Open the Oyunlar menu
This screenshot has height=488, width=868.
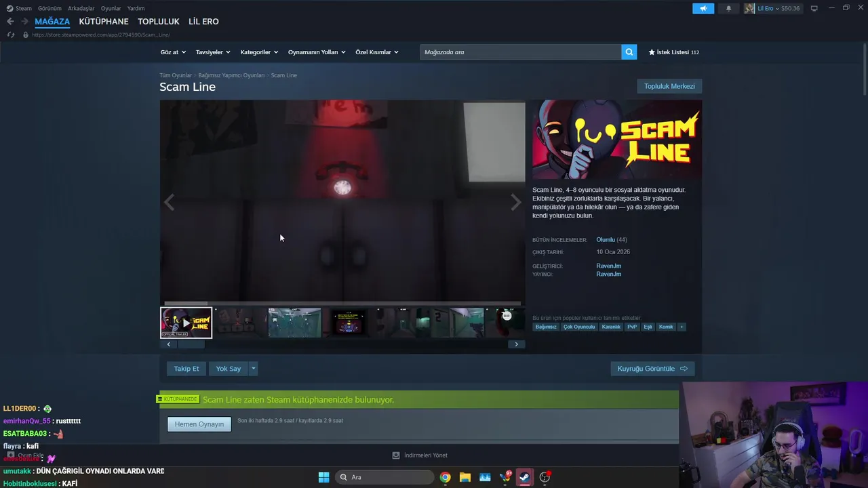[x=111, y=8]
